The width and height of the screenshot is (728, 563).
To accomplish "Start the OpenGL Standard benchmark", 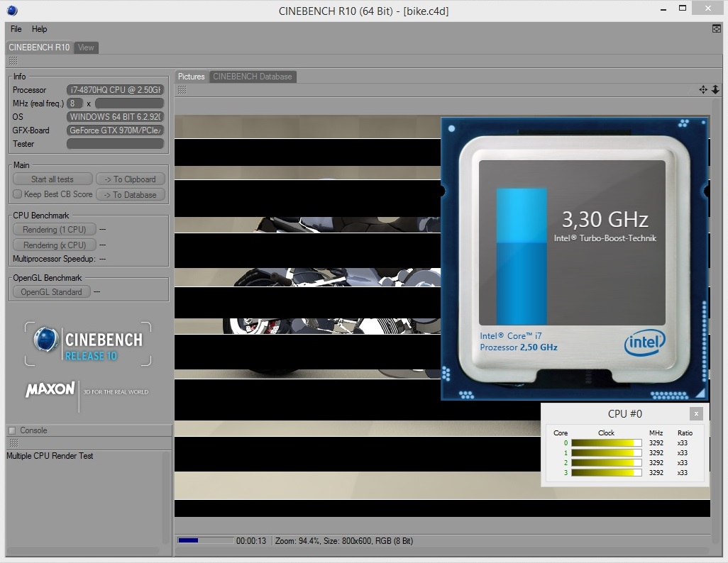I will click(x=52, y=292).
